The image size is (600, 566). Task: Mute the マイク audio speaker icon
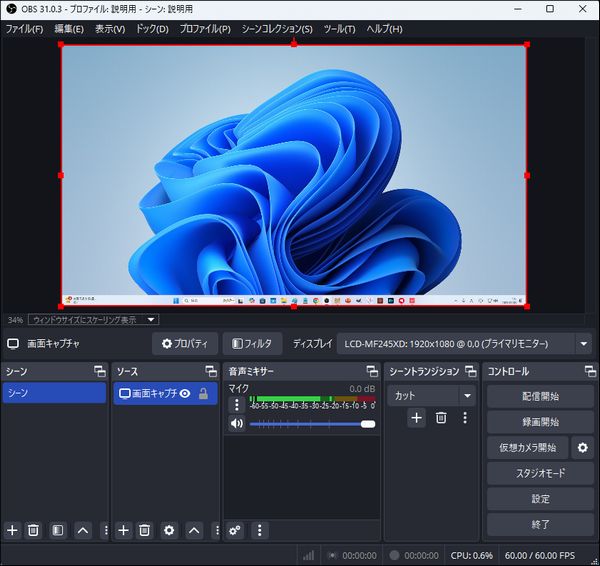(236, 423)
